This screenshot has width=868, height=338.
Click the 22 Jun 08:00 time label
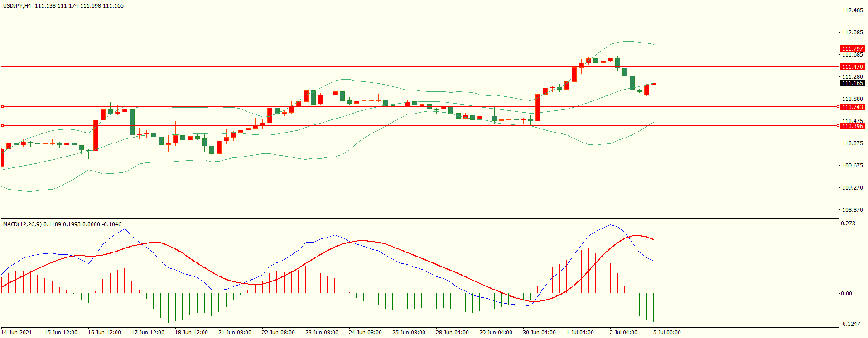(278, 333)
